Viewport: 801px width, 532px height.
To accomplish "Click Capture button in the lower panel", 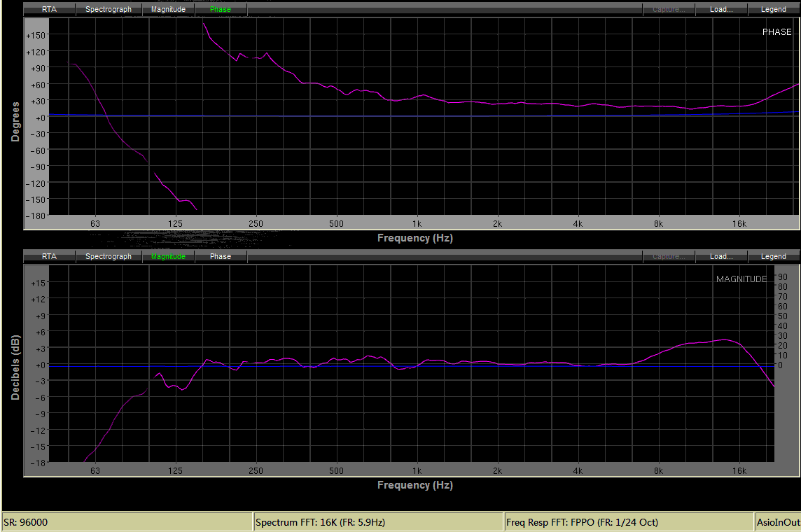I will pyautogui.click(x=669, y=257).
